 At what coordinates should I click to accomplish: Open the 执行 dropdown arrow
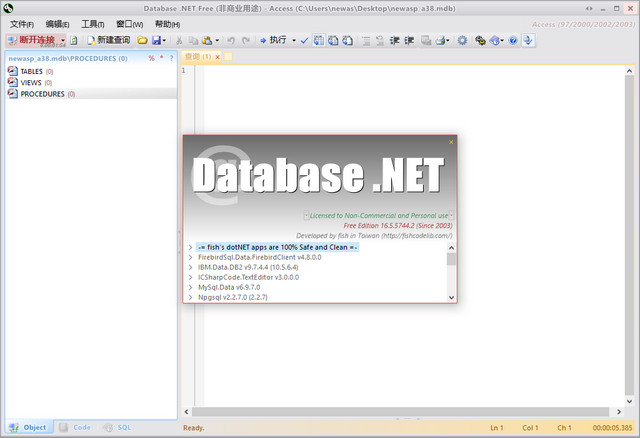coord(293,40)
